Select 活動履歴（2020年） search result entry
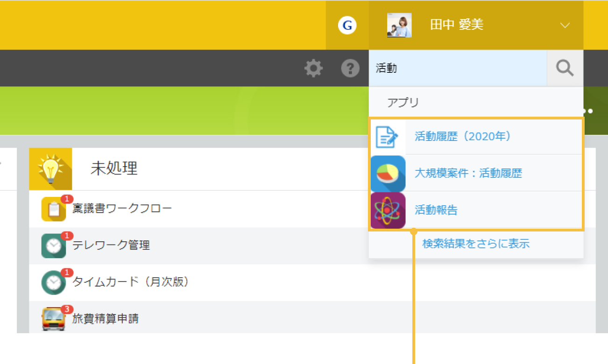The width and height of the screenshot is (608, 364). tap(463, 136)
